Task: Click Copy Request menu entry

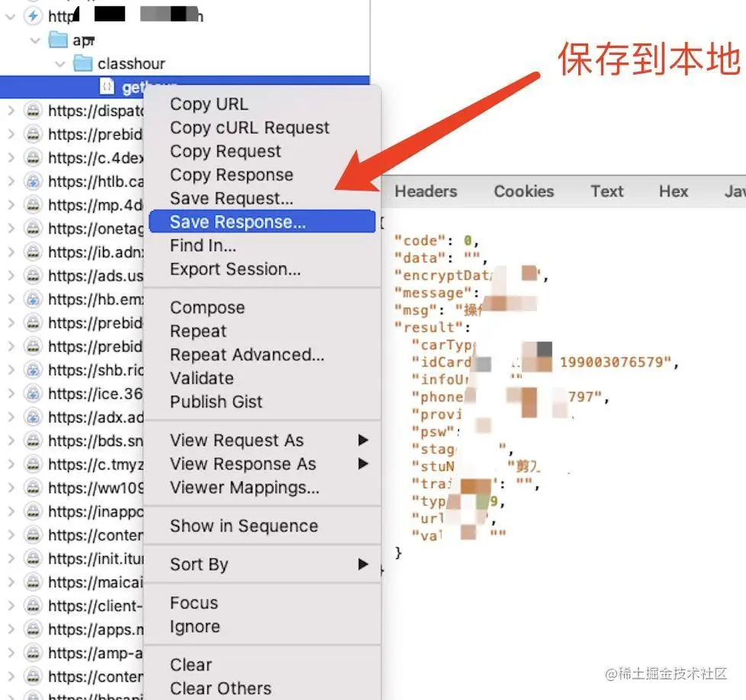Action: [x=225, y=151]
